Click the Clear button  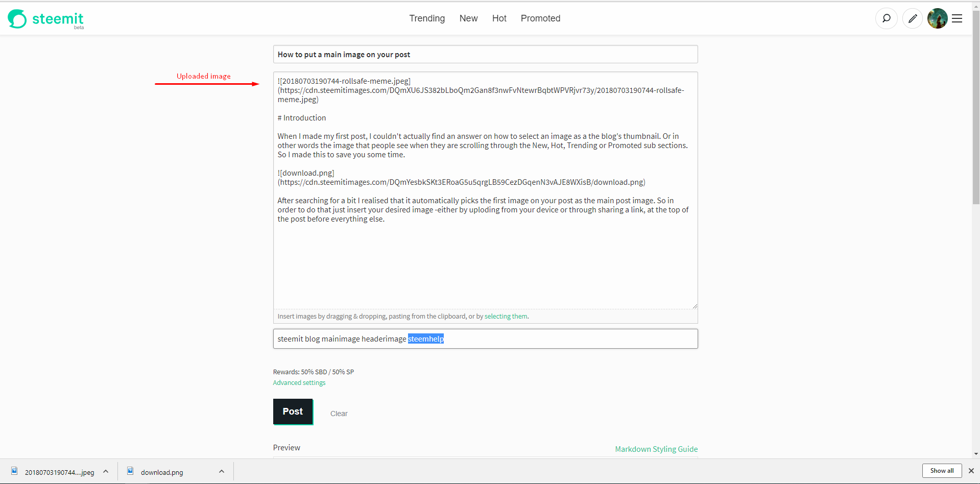(x=339, y=414)
